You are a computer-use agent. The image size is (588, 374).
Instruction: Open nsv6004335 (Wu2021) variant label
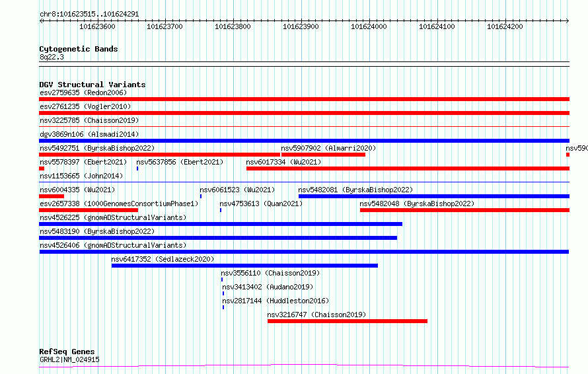pos(77,190)
